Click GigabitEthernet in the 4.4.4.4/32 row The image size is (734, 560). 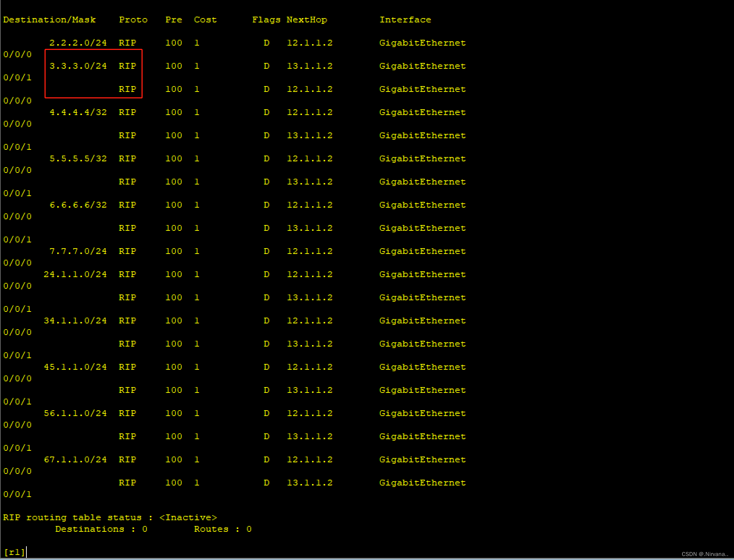coord(423,113)
